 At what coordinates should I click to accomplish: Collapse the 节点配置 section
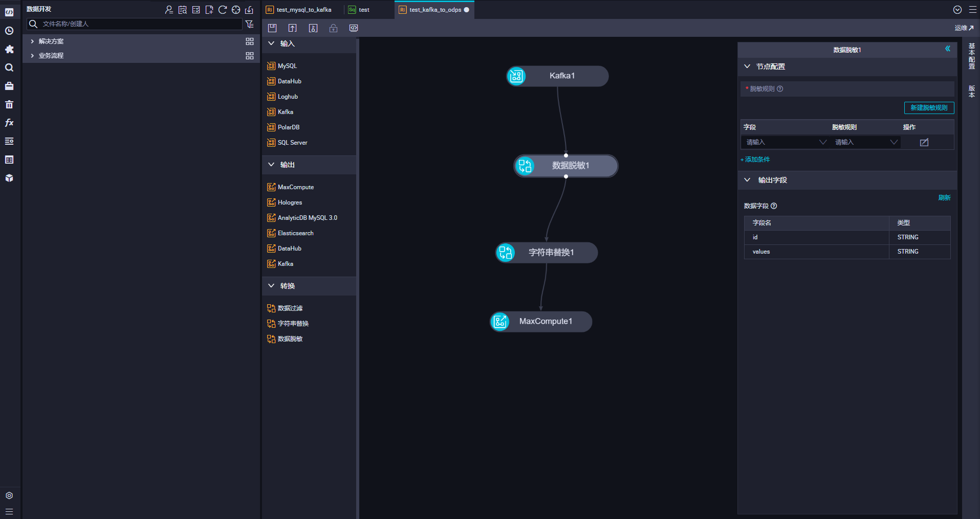pos(747,66)
